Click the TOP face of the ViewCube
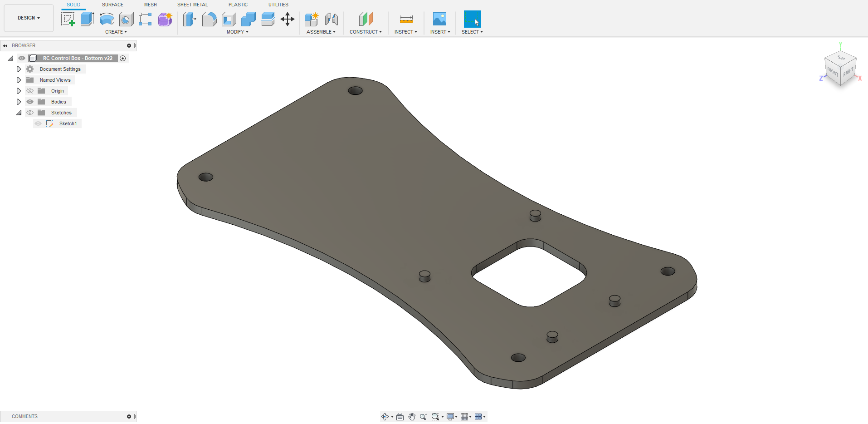 [840, 59]
